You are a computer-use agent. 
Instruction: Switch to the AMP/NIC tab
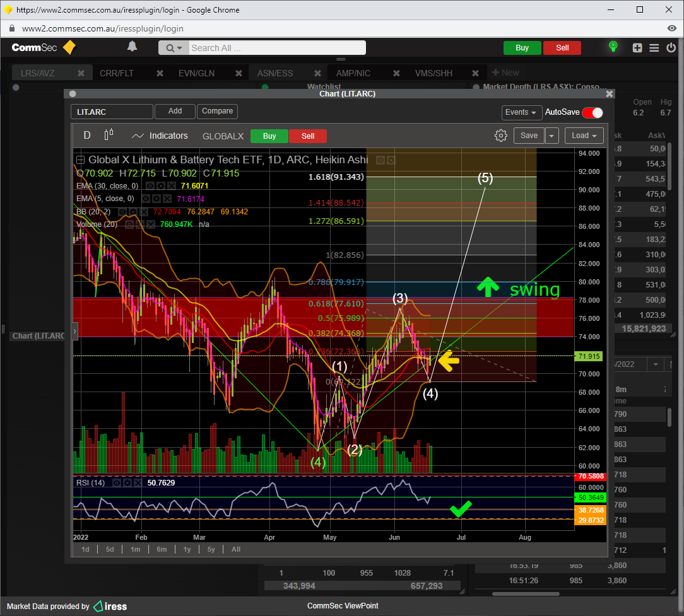(353, 73)
